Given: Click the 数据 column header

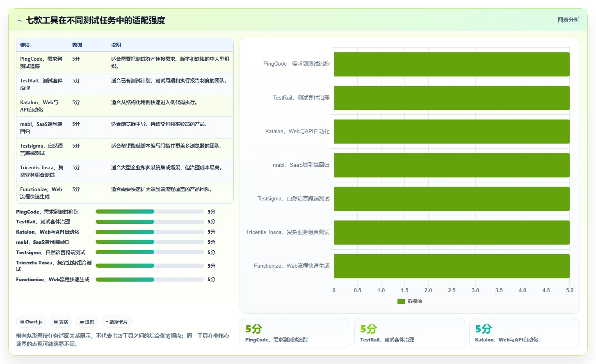Looking at the screenshot, I should [x=77, y=45].
